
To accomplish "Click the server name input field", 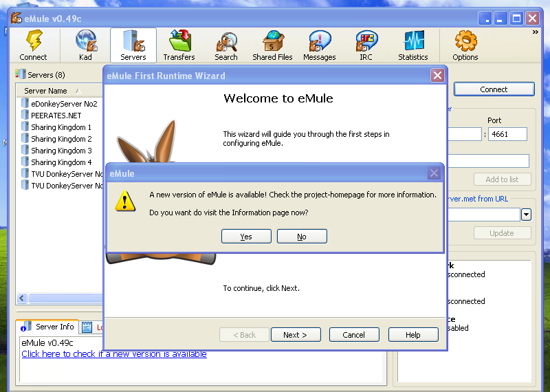I will (x=488, y=161).
